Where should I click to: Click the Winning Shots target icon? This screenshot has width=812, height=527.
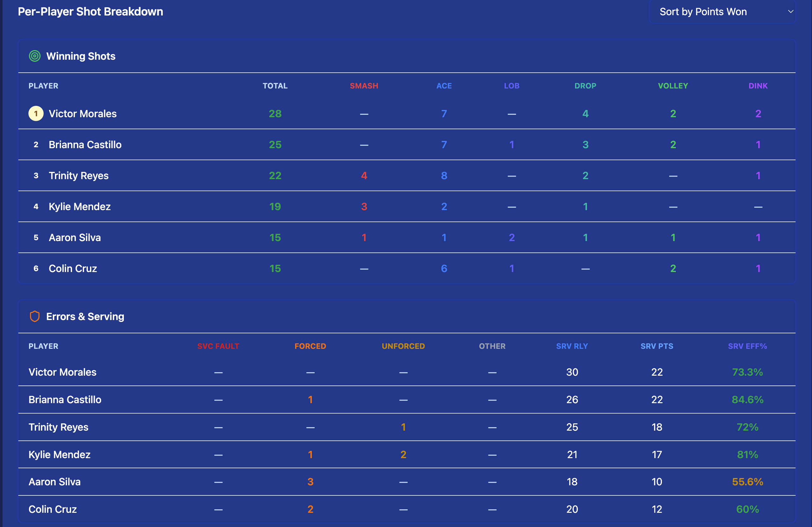click(x=35, y=56)
